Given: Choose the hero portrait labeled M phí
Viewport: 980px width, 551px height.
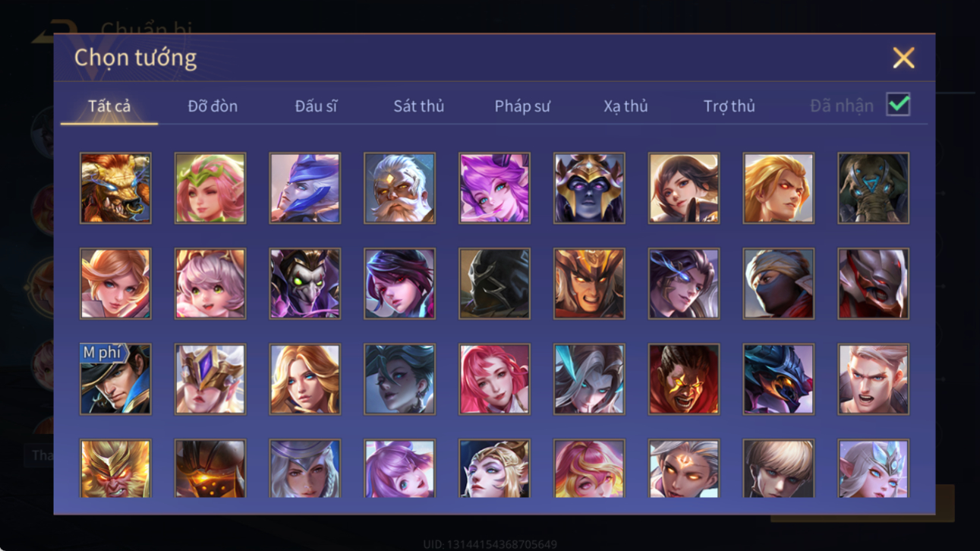Looking at the screenshot, I should tap(115, 379).
